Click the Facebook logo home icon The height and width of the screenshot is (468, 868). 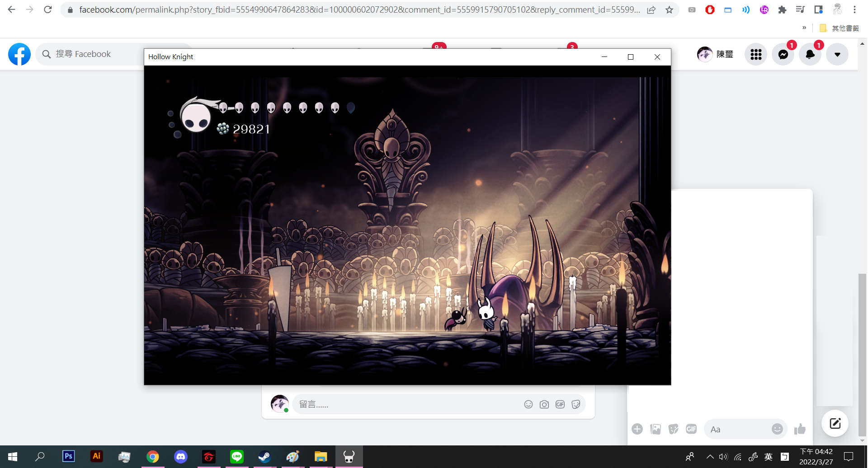(19, 54)
